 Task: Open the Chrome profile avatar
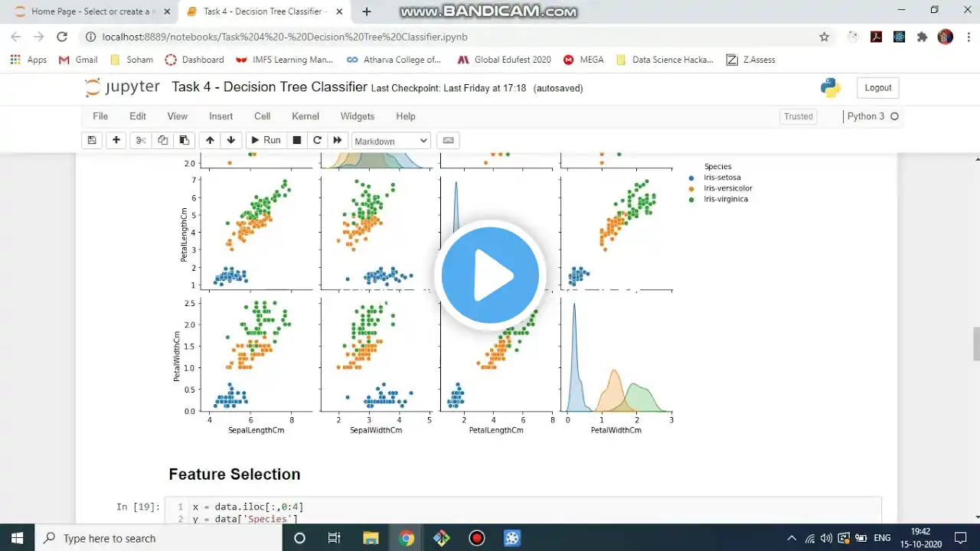[x=946, y=37]
